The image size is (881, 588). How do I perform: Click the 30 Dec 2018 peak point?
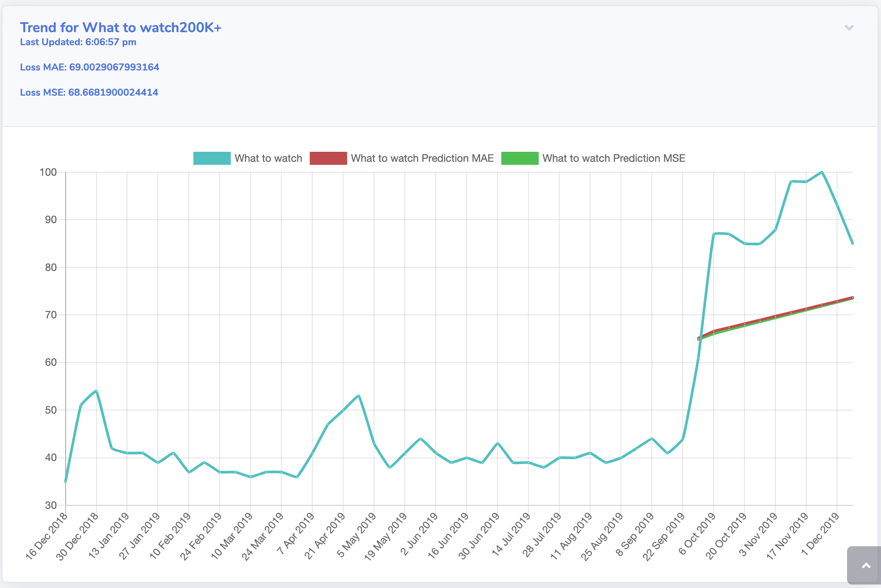coord(96,391)
